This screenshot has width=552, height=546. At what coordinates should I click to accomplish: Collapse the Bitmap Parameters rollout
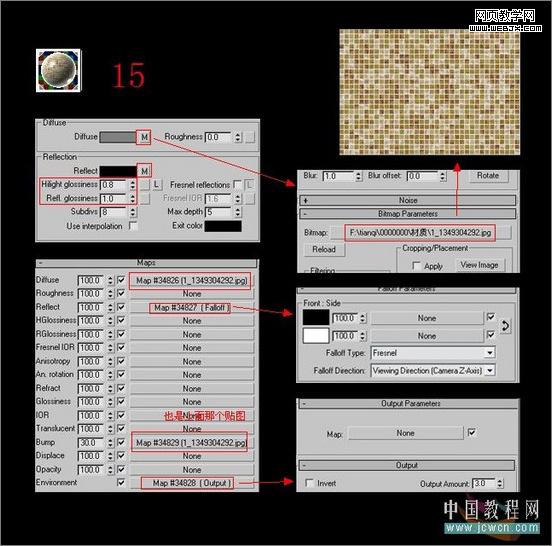tap(407, 214)
